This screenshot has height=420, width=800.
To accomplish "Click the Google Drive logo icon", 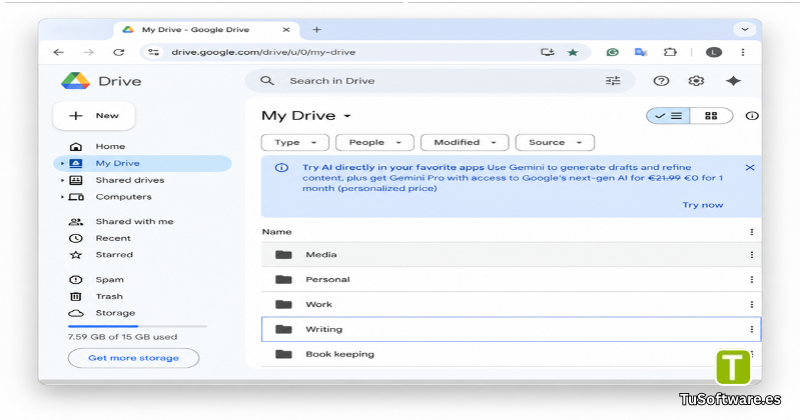I will click(76, 81).
